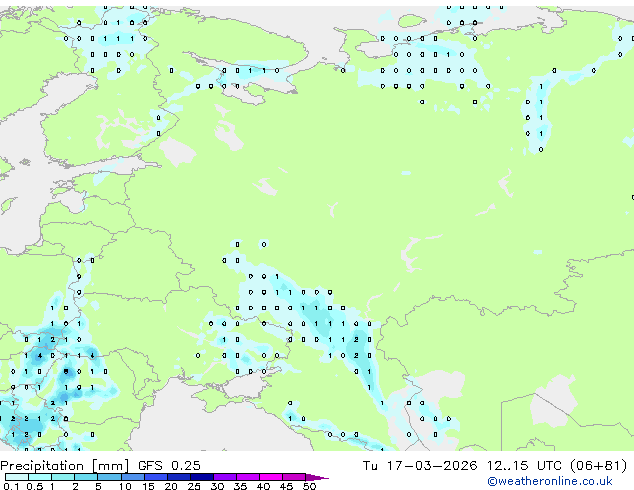Click the "25" legend scale label
The height and width of the screenshot is (490, 634).
point(194,486)
